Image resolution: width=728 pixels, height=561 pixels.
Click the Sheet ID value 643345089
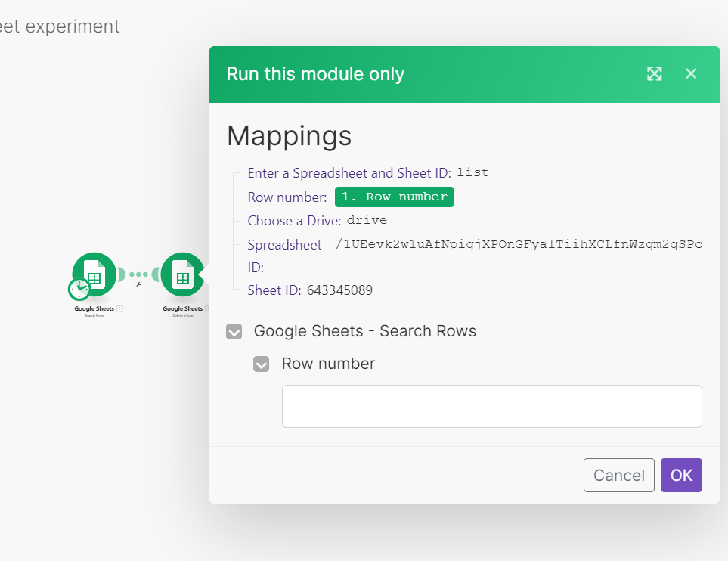coord(339,290)
